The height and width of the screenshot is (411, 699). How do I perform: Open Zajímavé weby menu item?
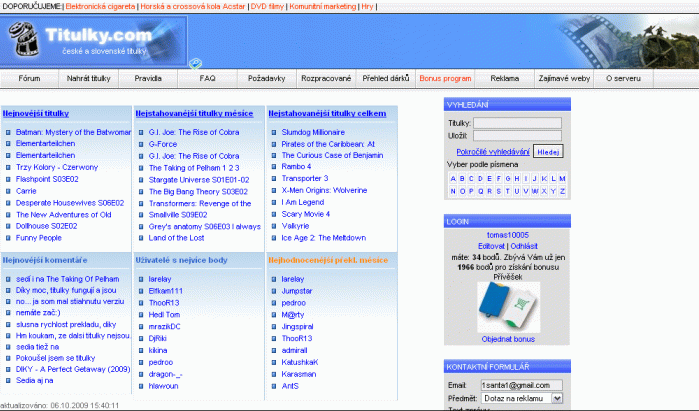click(x=564, y=78)
